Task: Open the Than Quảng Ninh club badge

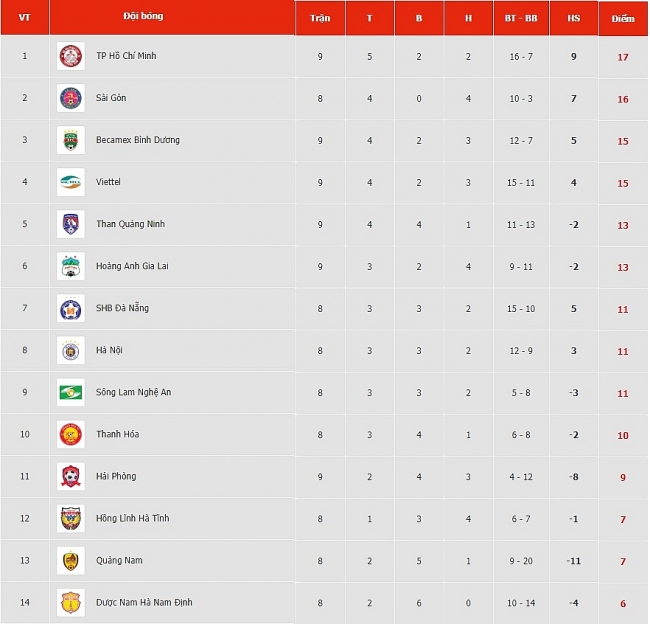Action: 71,224
